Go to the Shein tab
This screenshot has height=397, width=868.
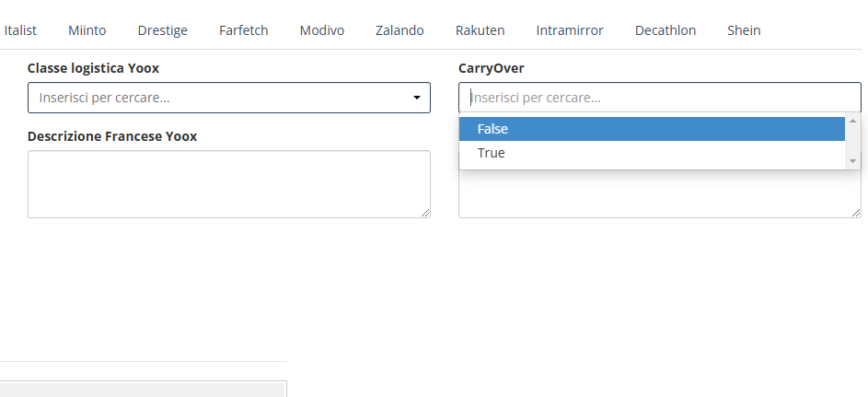tap(744, 30)
